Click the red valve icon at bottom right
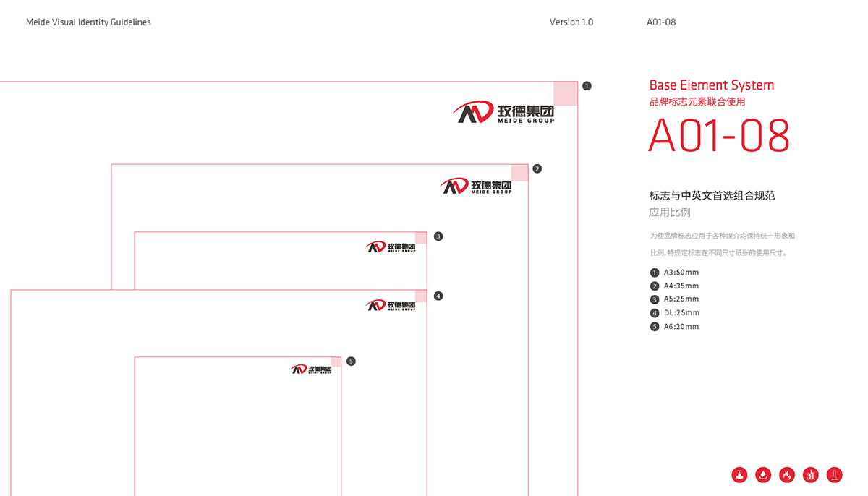 pyautogui.click(x=739, y=475)
